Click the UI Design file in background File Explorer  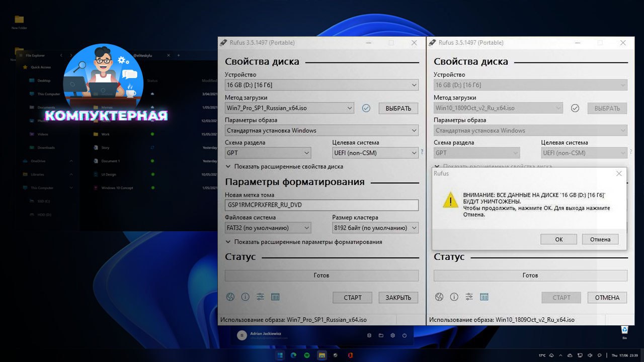105,174
